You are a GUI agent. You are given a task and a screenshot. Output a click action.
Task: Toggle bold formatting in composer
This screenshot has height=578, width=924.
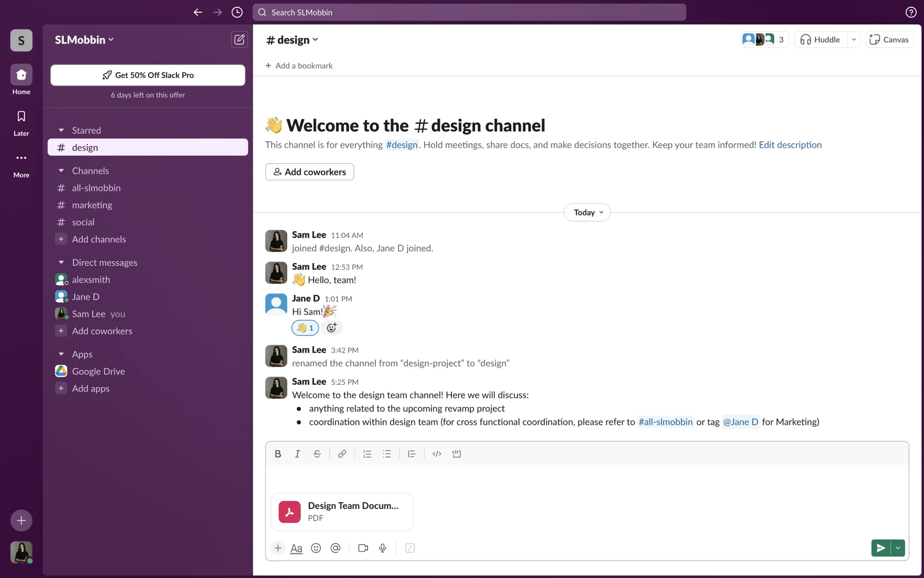278,454
